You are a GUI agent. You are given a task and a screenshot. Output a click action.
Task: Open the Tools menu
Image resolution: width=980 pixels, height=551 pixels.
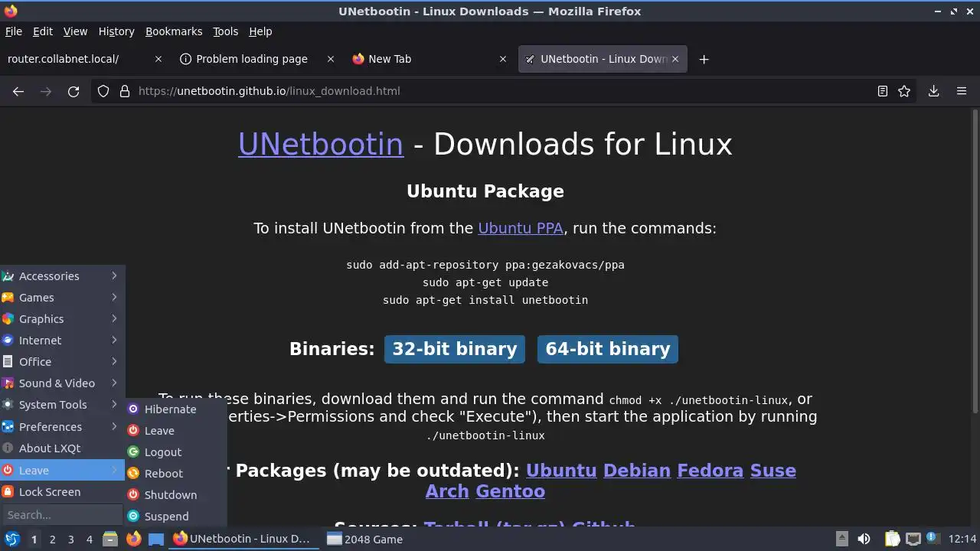pos(225,31)
